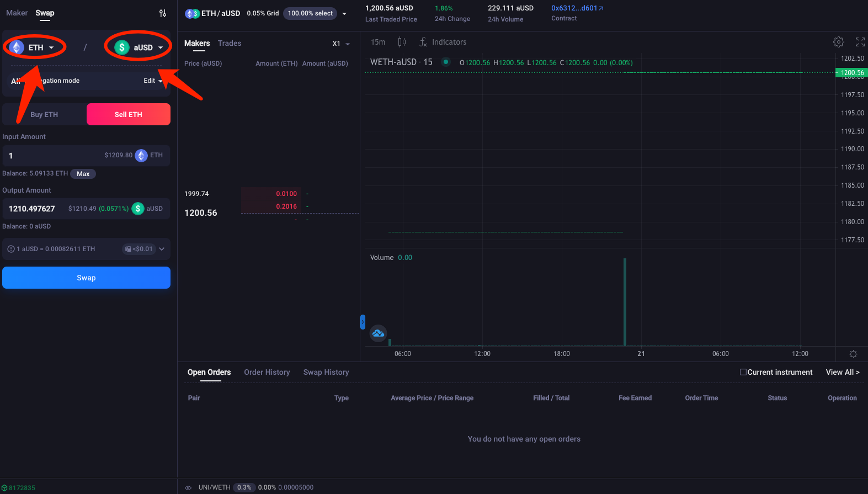Image resolution: width=868 pixels, height=494 pixels.
Task: Click chart axis settings gear at bottom right
Action: 853,354
